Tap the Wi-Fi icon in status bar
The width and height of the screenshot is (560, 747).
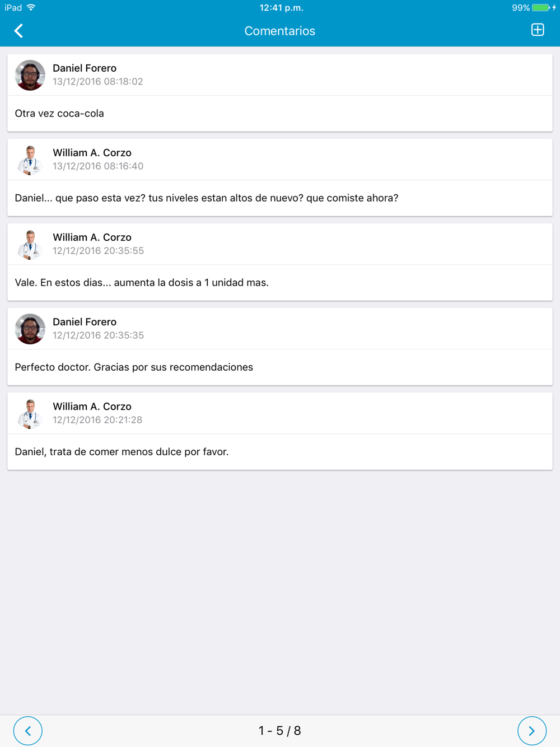tap(31, 8)
